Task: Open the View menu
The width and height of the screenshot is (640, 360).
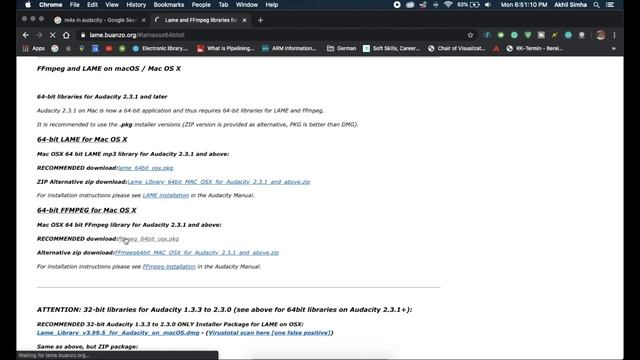Action: [x=112, y=5]
